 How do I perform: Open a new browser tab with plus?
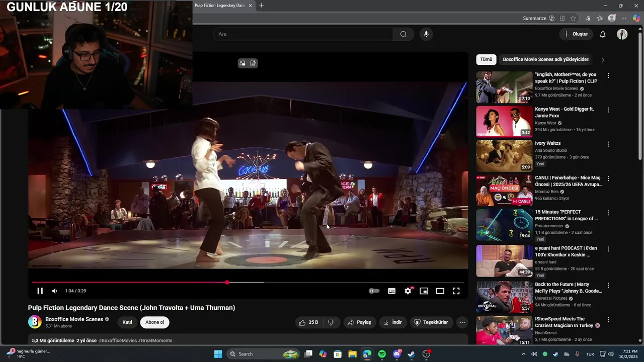(x=261, y=6)
